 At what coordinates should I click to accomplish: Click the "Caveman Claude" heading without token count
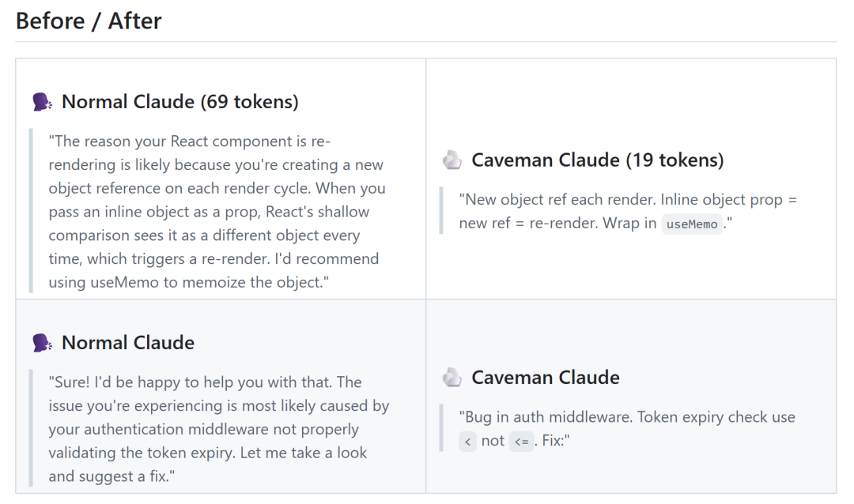(546, 378)
